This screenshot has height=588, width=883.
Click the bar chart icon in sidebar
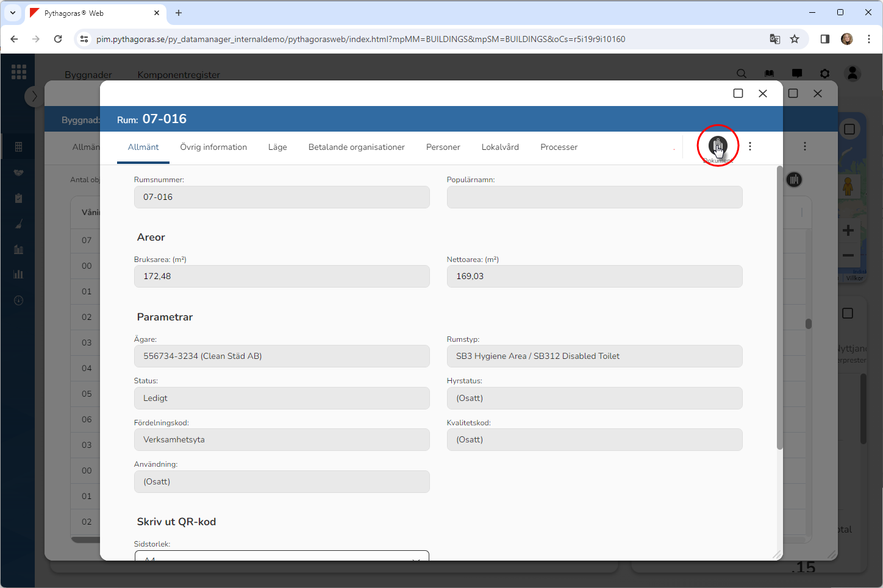pyautogui.click(x=18, y=274)
